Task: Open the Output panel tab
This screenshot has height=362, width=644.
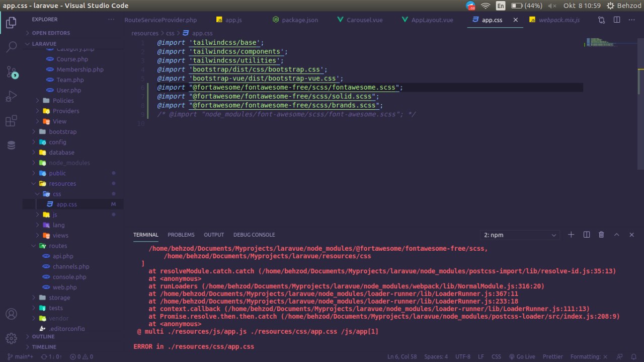Action: [x=214, y=235]
